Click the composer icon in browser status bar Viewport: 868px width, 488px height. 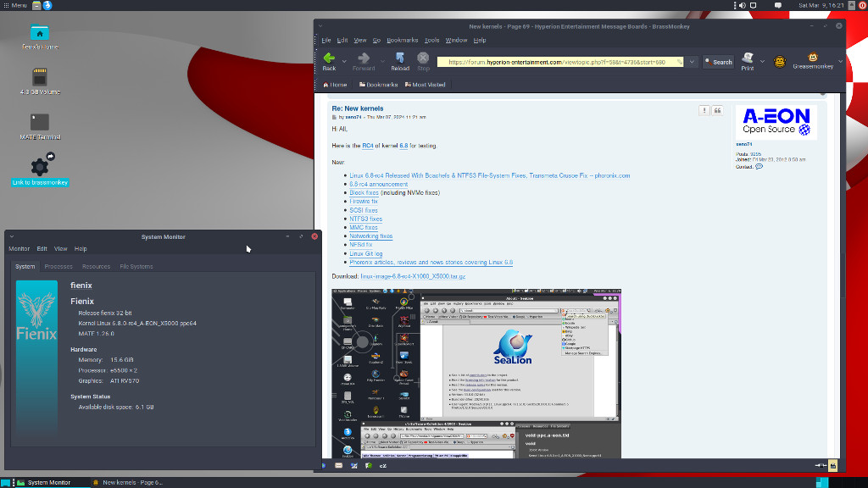click(354, 466)
